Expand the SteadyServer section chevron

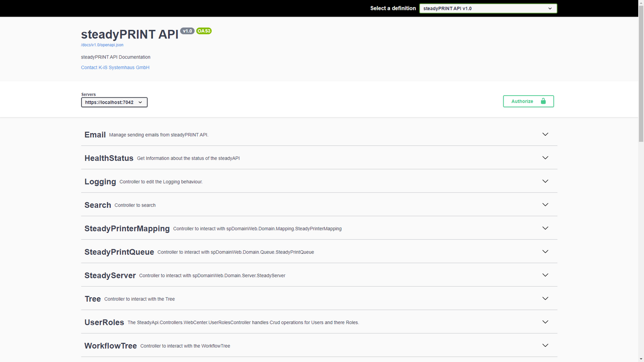pyautogui.click(x=545, y=275)
